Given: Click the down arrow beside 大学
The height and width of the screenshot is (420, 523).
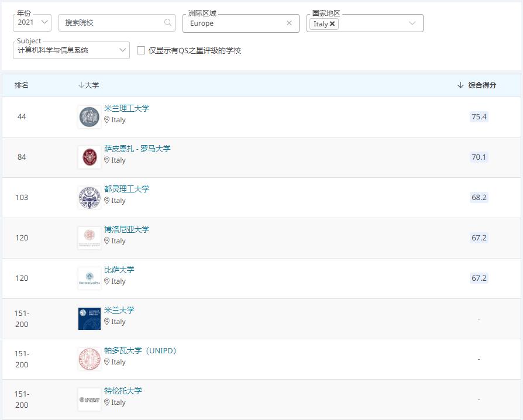Looking at the screenshot, I should (x=81, y=85).
